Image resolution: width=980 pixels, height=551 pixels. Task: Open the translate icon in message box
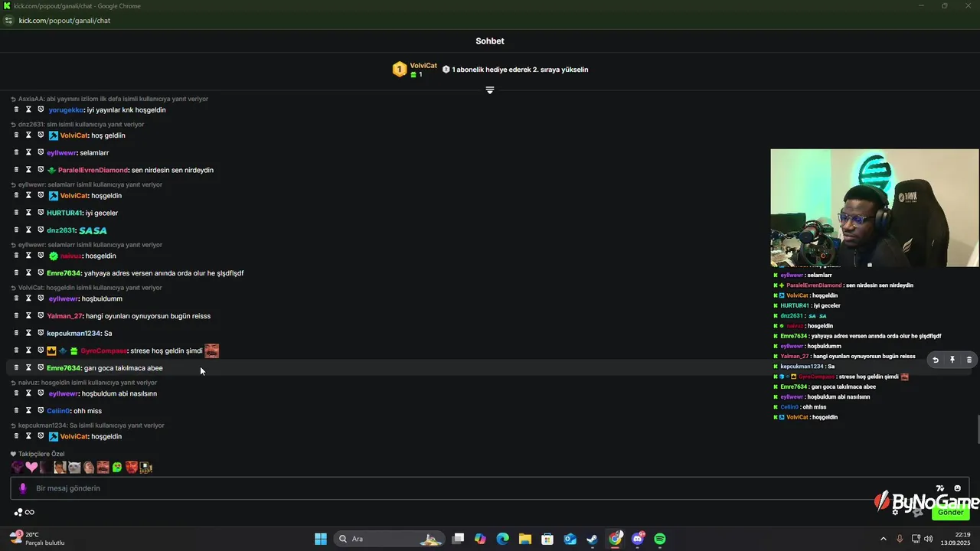coord(940,488)
